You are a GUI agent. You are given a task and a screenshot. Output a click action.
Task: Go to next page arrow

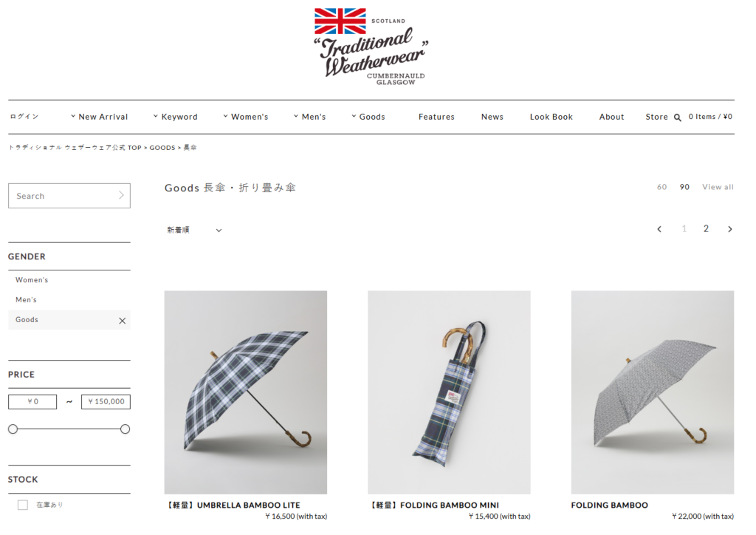[729, 229]
